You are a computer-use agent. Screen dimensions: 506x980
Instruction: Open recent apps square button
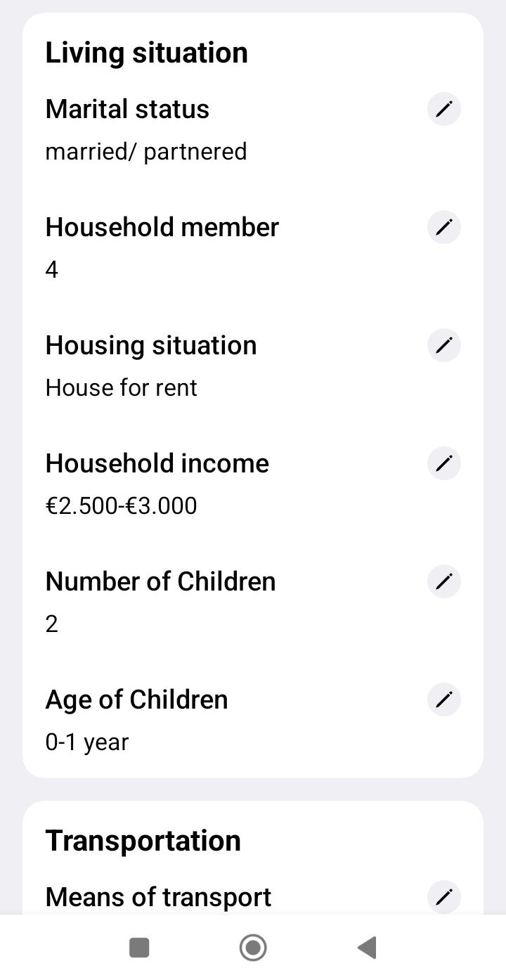point(139,948)
